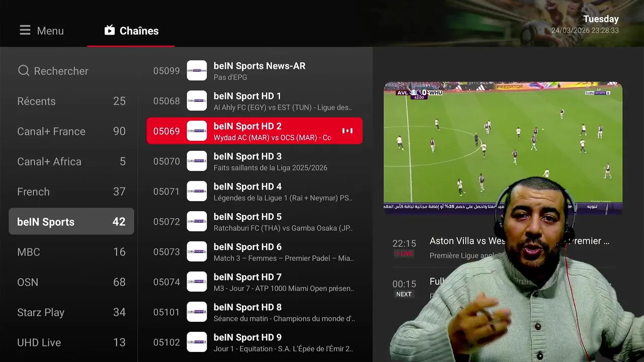Click the Aston Villa vs West Ham EPG title
Image resolution: width=644 pixels, height=362 pixels.
pos(519,241)
